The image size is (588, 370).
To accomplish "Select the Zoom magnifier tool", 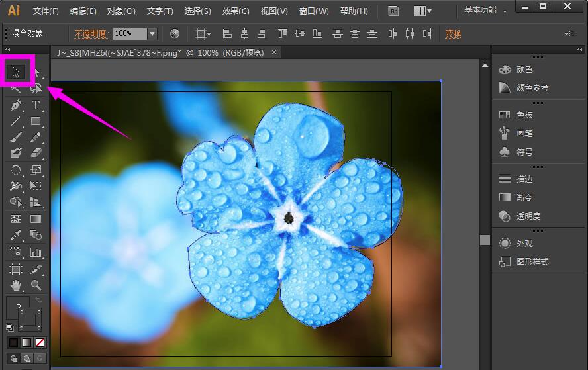I will pyautogui.click(x=36, y=285).
